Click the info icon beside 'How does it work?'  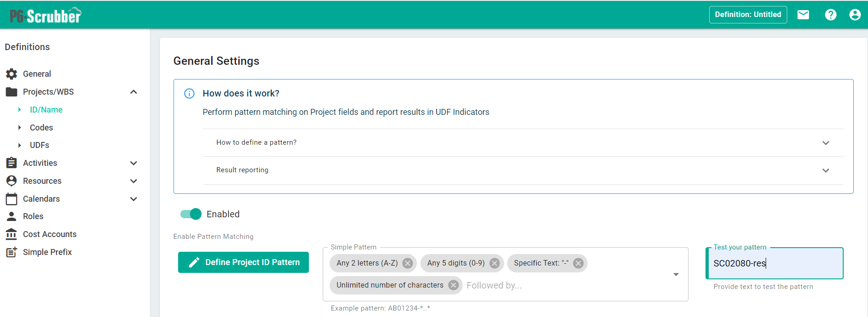pos(189,94)
